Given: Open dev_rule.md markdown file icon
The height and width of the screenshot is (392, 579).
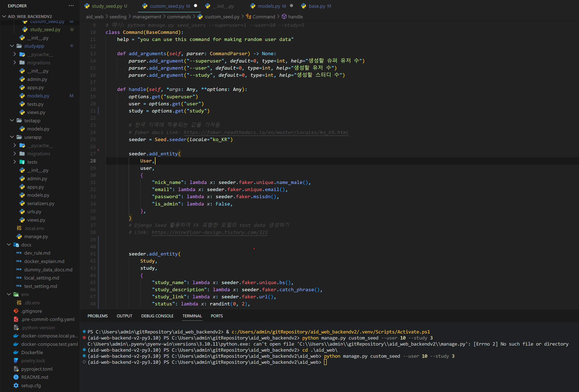Looking at the screenshot, I should (x=19, y=253).
